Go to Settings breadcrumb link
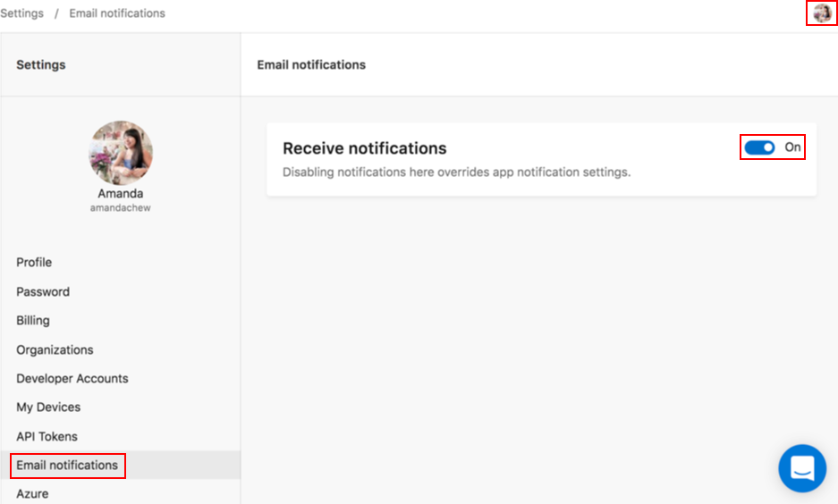838x504 pixels. [x=22, y=13]
